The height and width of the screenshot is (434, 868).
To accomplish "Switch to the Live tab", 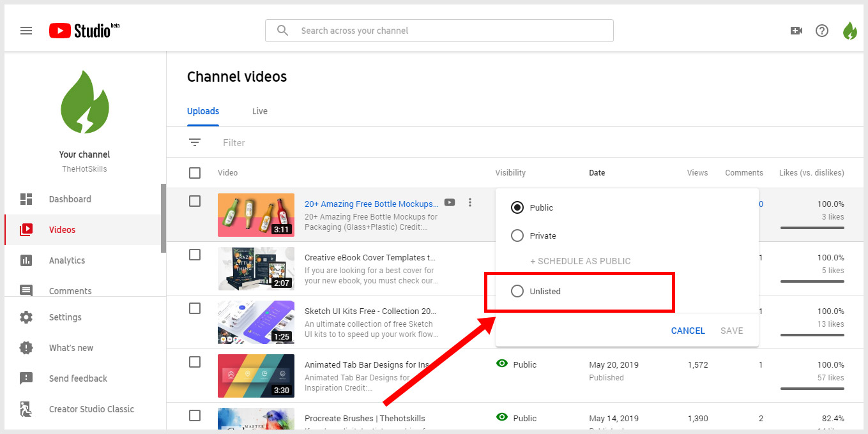I will [x=259, y=111].
